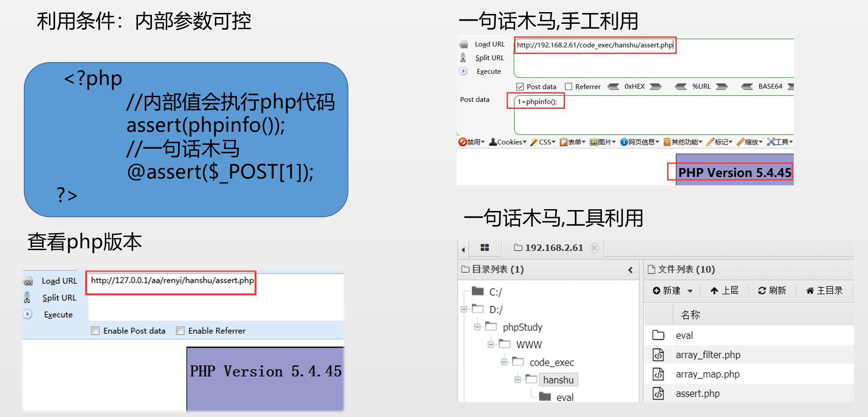Click the 上层 button
868x417 pixels.
[724, 291]
